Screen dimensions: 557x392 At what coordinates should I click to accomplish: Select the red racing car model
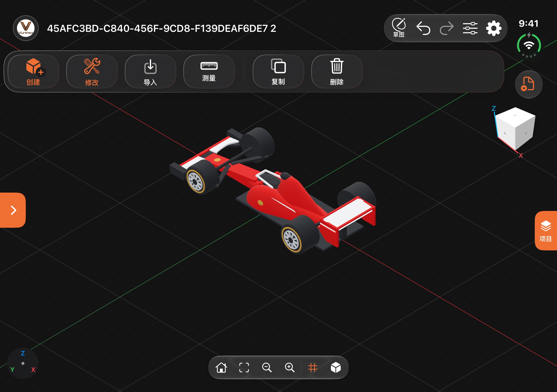tap(273, 191)
